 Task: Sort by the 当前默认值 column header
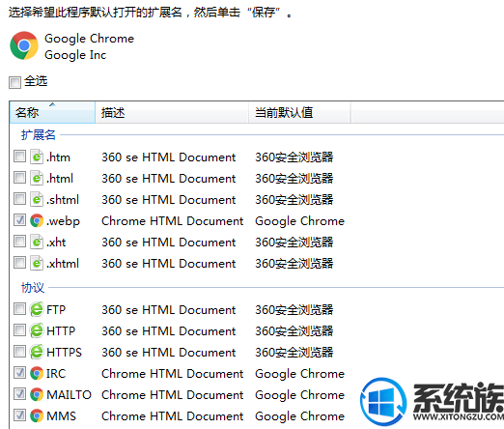click(299, 112)
